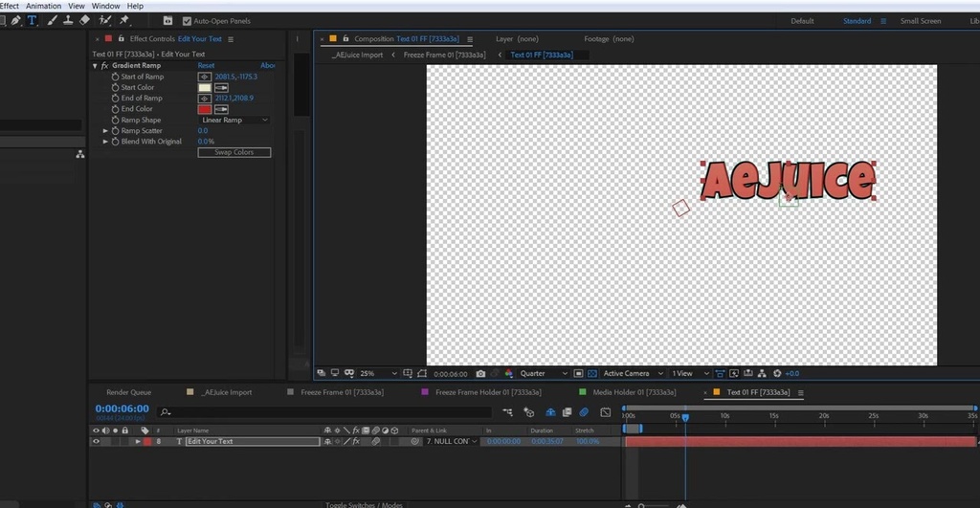Screen dimensions: 980x508
Task: Select the Roto Brush tool
Action: coord(105,21)
